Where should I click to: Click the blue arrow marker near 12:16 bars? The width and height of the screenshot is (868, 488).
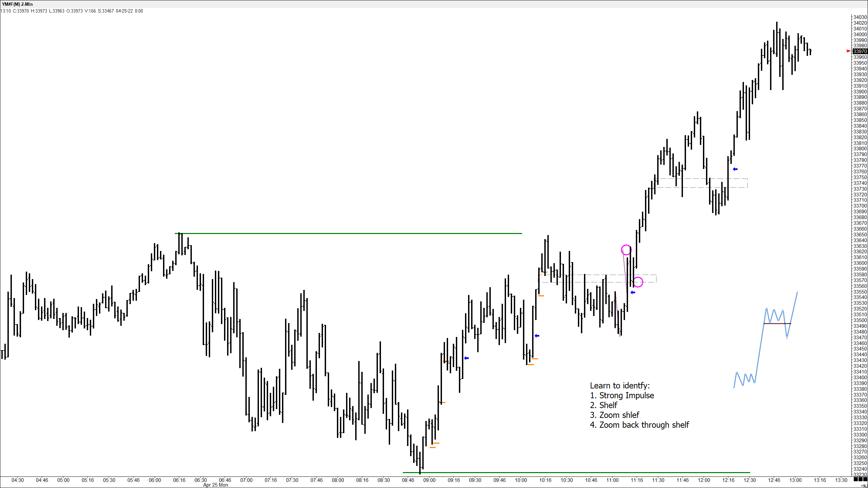pyautogui.click(x=735, y=169)
